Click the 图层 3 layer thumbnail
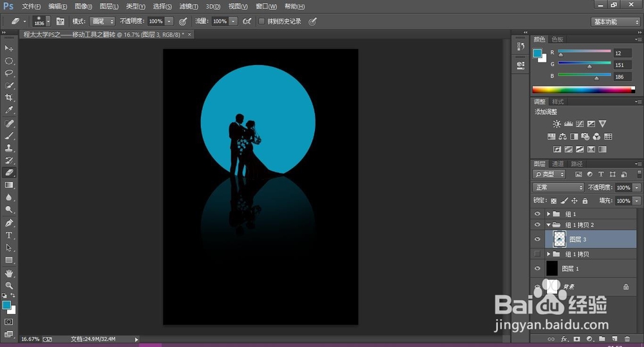The image size is (644, 347). [559, 239]
